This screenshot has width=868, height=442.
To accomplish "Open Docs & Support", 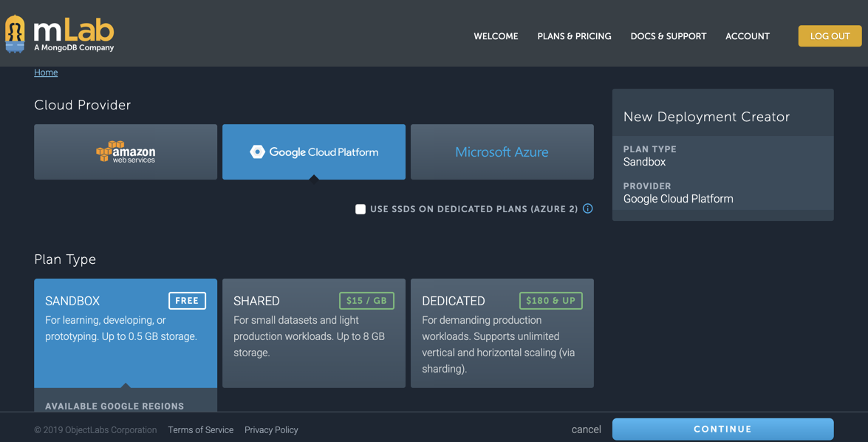I will (x=668, y=35).
